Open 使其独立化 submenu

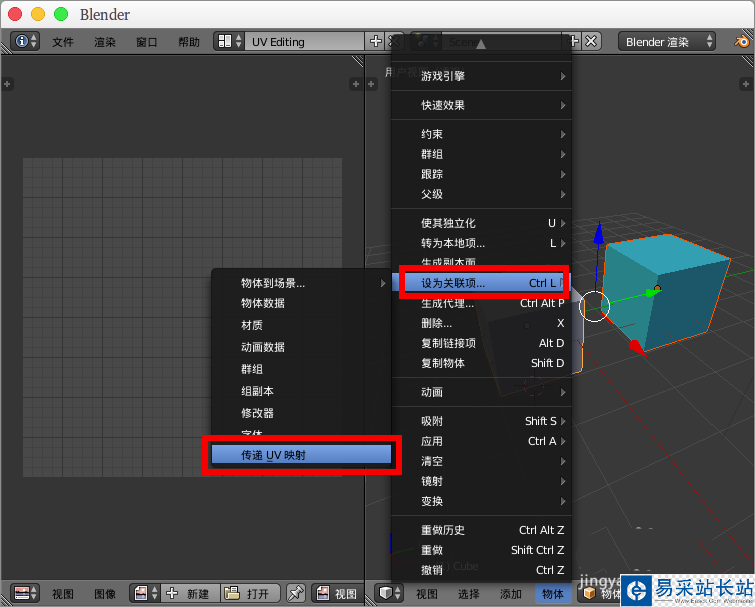click(482, 223)
